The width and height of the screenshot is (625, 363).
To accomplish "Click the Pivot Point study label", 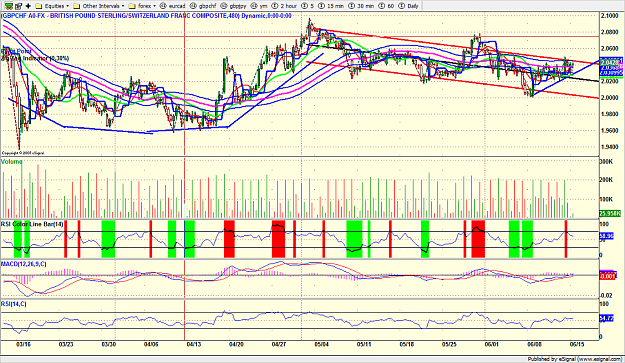I will (16, 51).
